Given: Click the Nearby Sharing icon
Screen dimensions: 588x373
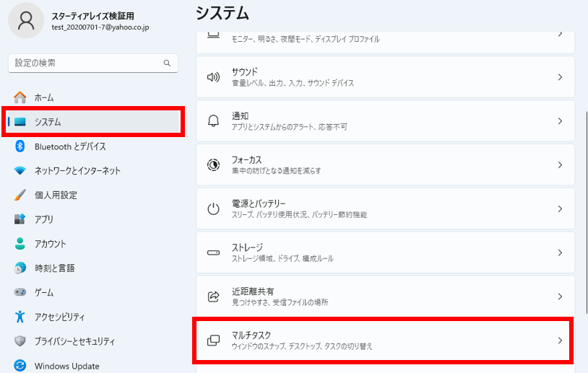Looking at the screenshot, I should pyautogui.click(x=213, y=297).
